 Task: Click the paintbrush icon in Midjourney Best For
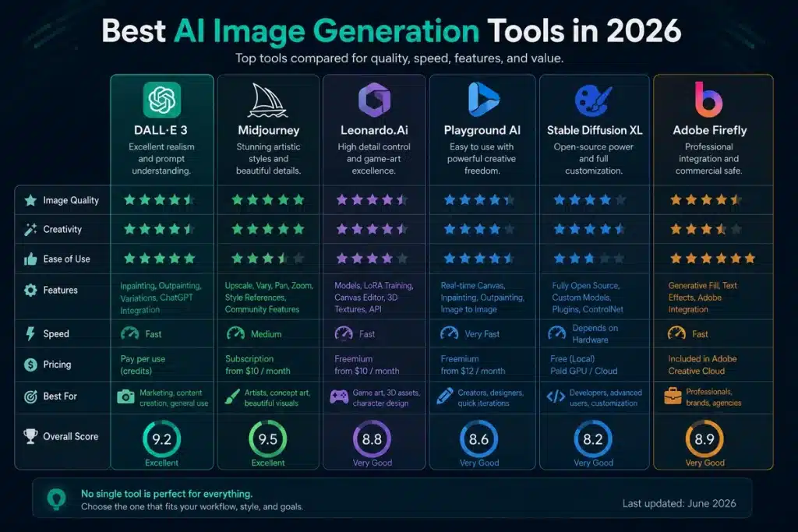[x=232, y=397]
